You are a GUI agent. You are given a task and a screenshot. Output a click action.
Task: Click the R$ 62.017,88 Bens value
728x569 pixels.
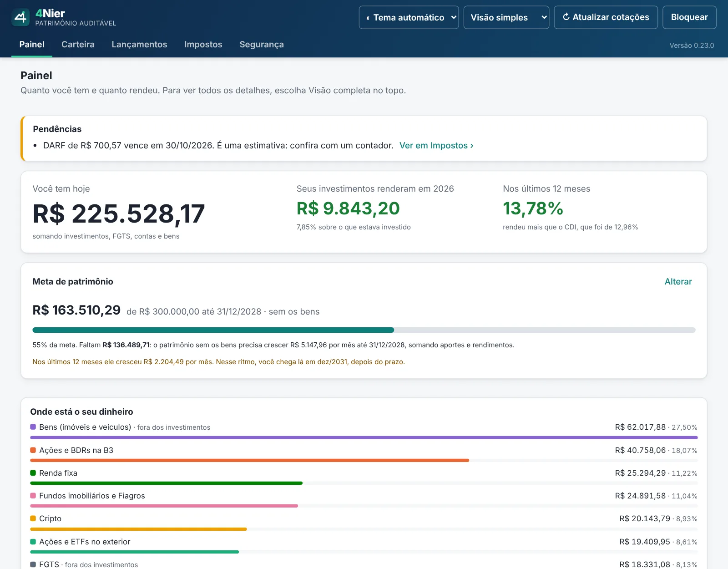point(640,427)
